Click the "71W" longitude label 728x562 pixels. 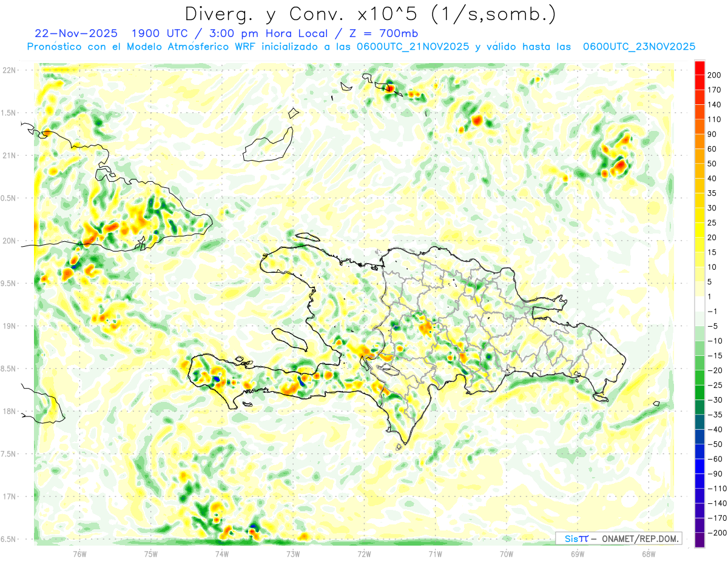click(x=435, y=554)
